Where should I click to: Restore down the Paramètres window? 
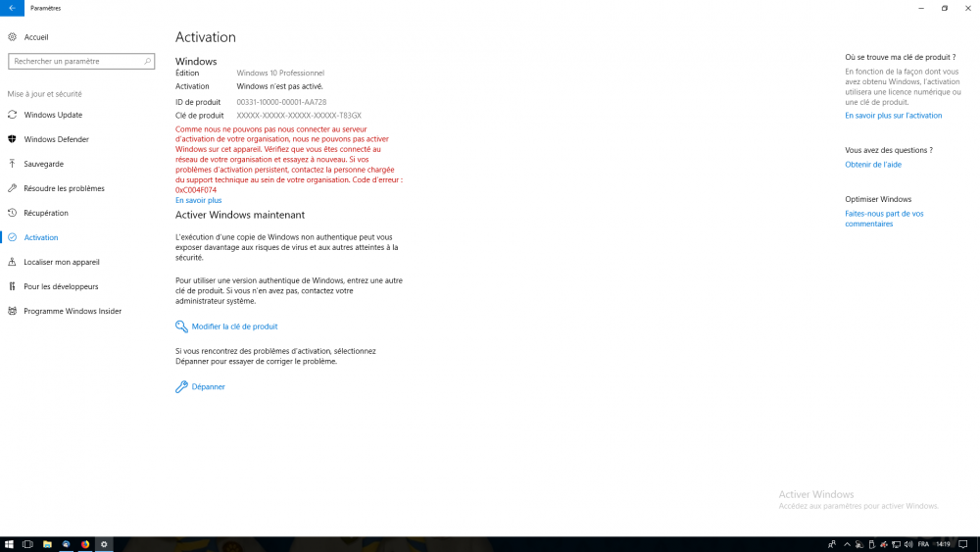click(945, 8)
